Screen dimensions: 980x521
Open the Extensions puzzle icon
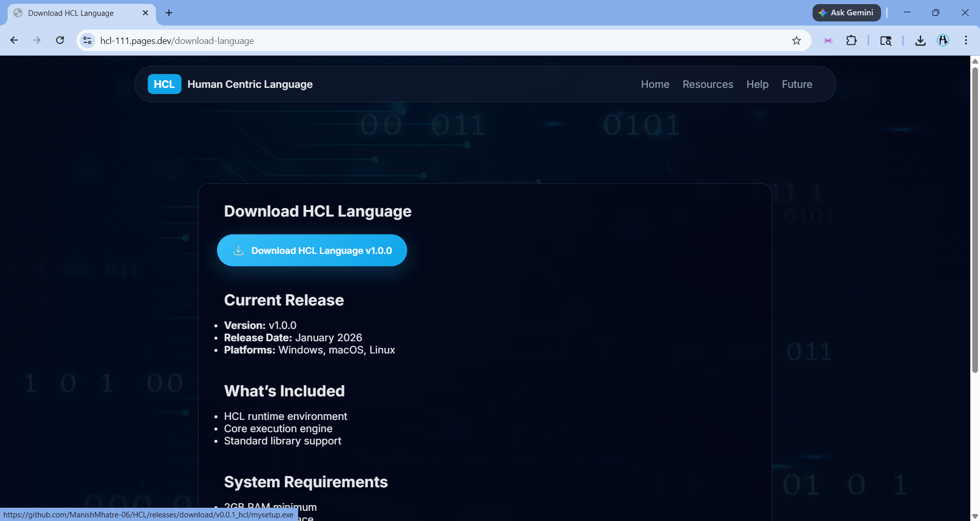852,40
